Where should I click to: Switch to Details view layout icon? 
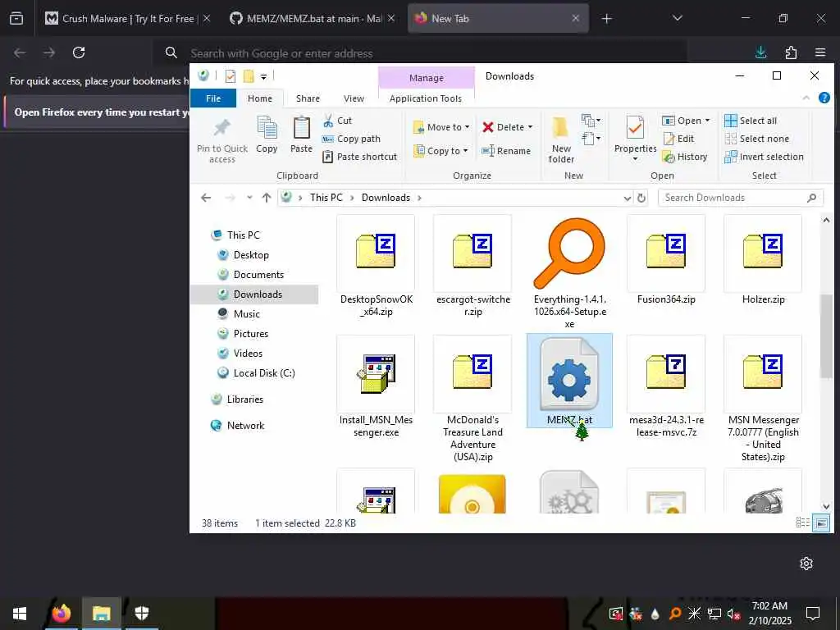click(x=802, y=523)
